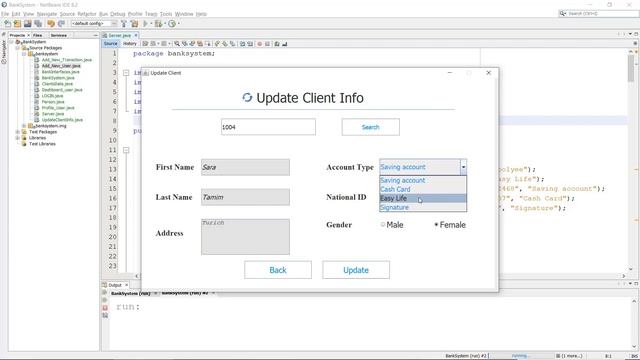The image size is (640, 360).
Task: Click the search magnifier icon in top-right
Action: [563, 13]
